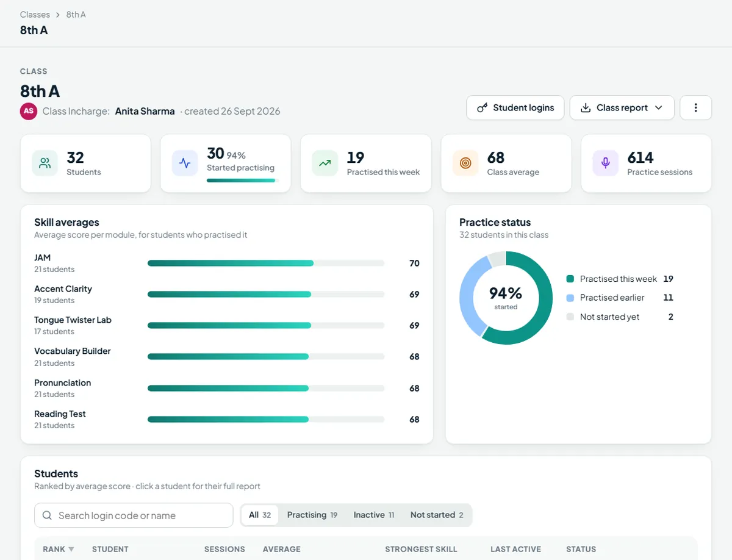Image resolution: width=732 pixels, height=560 pixels.
Task: Click the Started practising pulse icon
Action: (185, 163)
